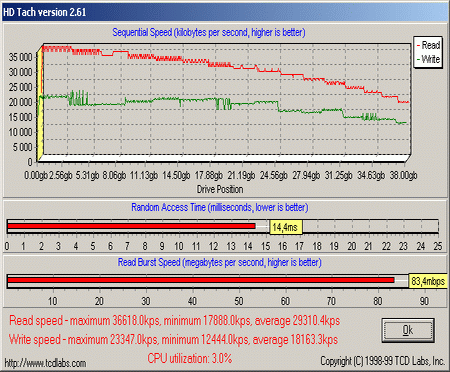Viewport: 450px width, 372px height.
Task: Click the Read speed summary line
Action: (175, 321)
